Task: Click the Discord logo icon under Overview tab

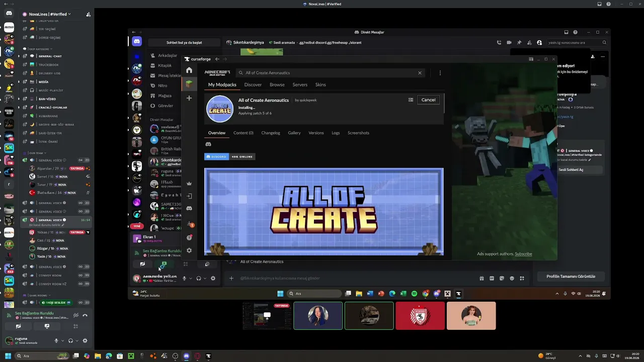Action: coord(208,144)
